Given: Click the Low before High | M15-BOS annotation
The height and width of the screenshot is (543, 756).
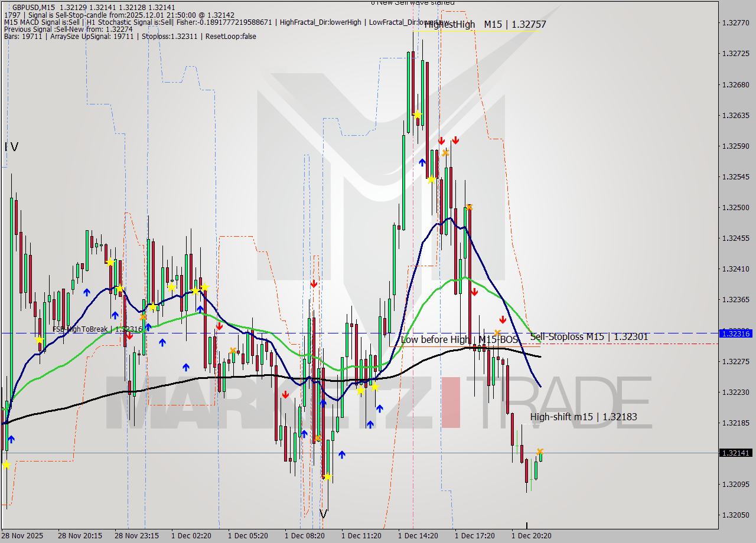Looking at the screenshot, I should click(460, 339).
